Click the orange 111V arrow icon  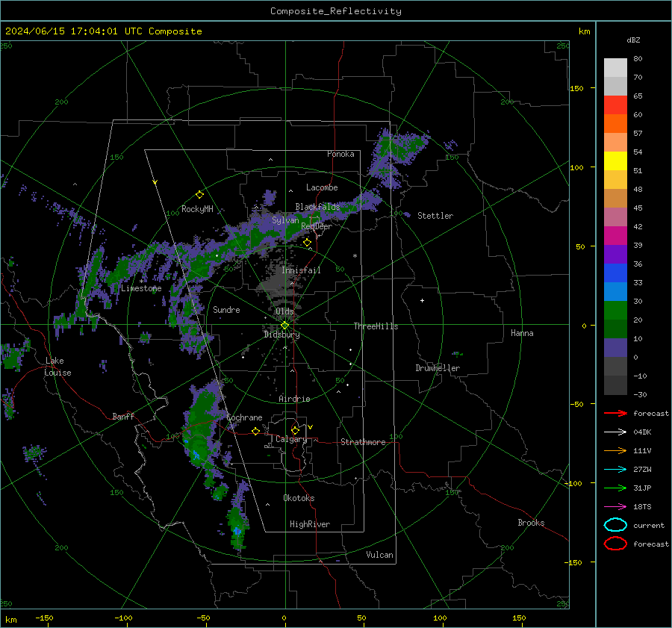pyautogui.click(x=615, y=450)
